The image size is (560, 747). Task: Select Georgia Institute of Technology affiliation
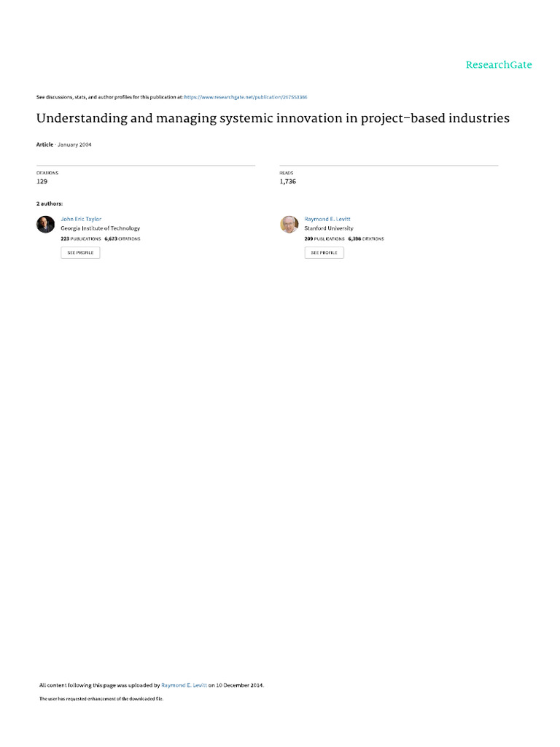tap(100, 228)
